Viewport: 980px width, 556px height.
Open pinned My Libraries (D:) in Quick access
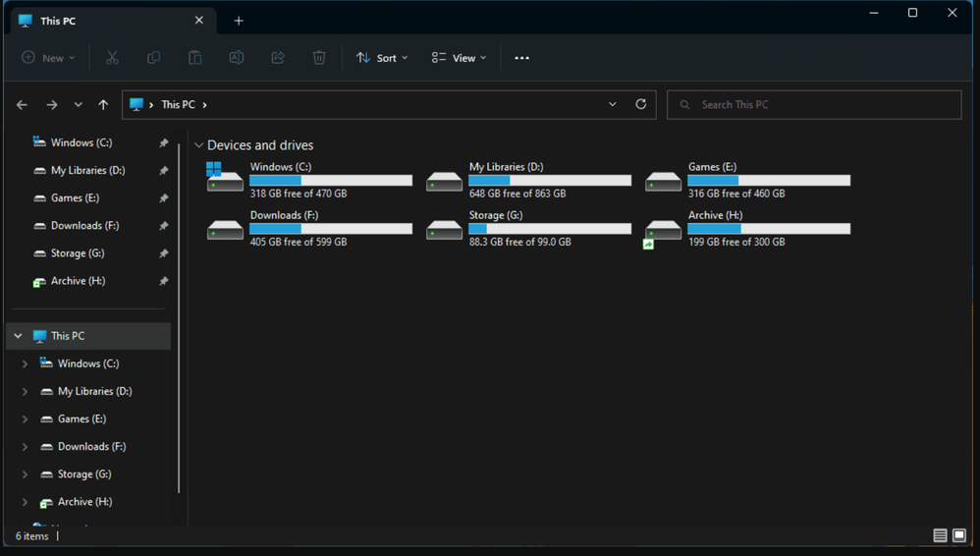click(88, 170)
